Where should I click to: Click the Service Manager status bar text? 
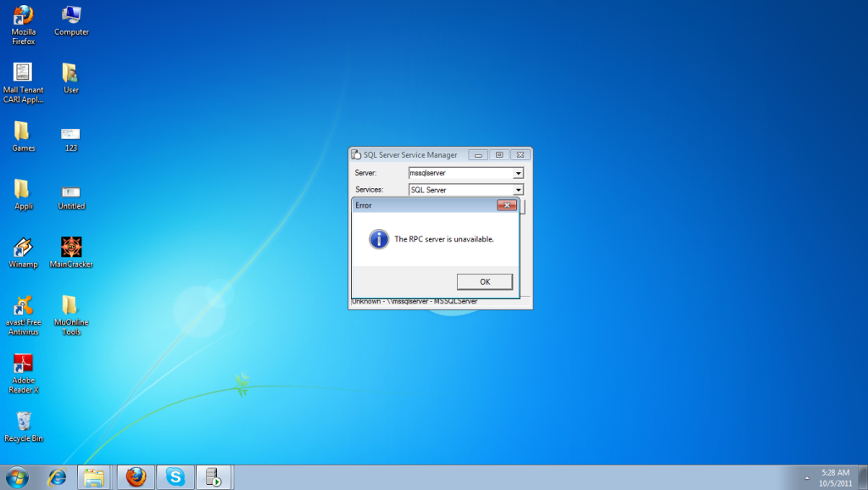point(414,302)
